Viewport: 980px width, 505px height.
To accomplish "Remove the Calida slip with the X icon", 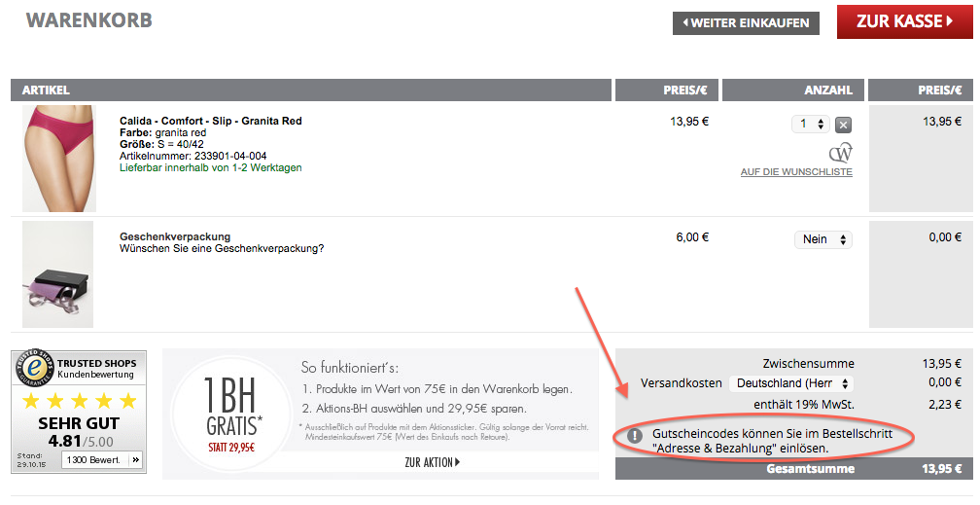I will click(843, 125).
